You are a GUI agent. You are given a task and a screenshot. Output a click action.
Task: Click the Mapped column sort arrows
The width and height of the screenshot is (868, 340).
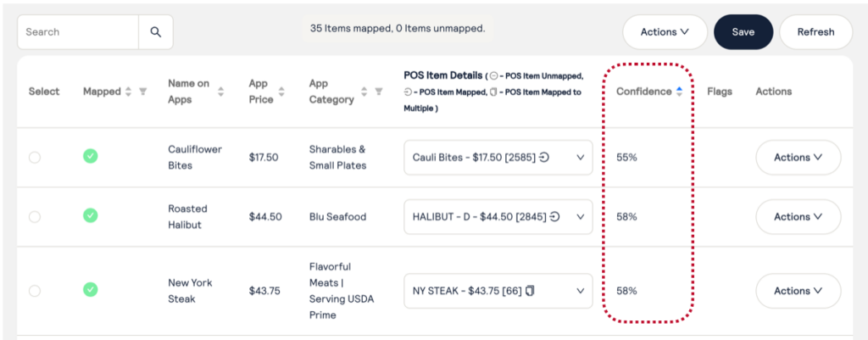coord(128,92)
